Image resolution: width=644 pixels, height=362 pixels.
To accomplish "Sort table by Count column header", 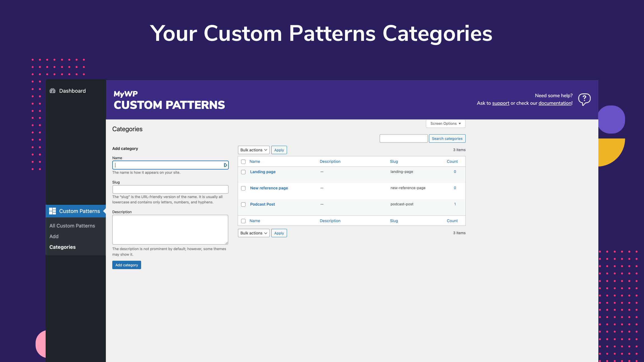I will coord(452,161).
